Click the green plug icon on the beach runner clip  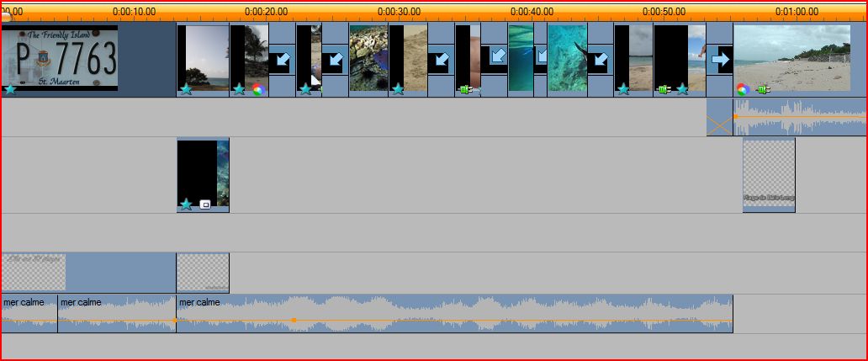click(664, 89)
